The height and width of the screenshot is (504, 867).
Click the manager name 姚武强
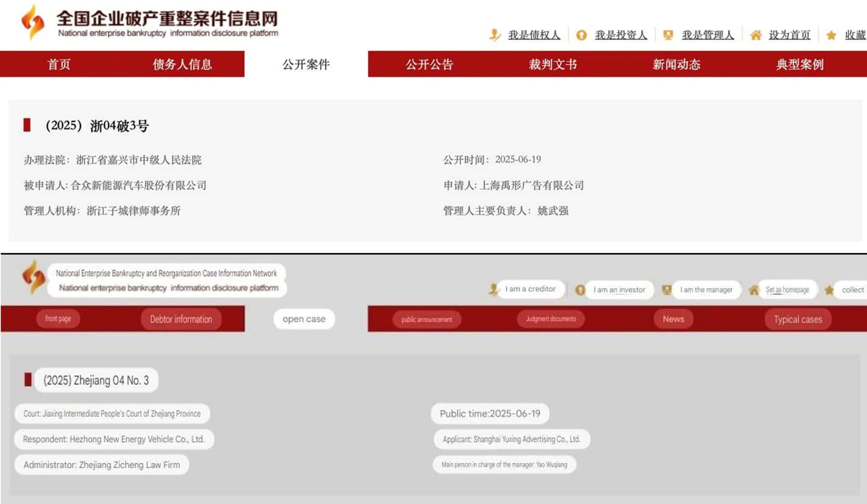pyautogui.click(x=553, y=211)
